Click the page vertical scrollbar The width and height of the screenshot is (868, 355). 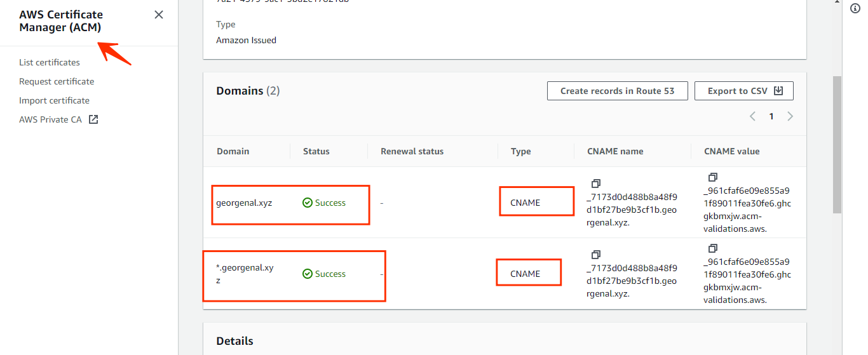(837, 145)
